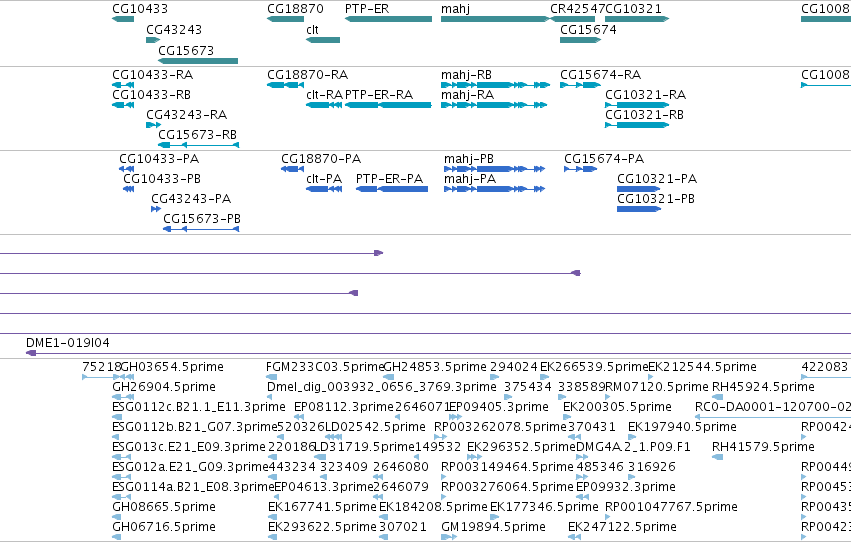This screenshot has width=851, height=542.
Task: Open transcript label mahj-RB
Action: tap(466, 75)
